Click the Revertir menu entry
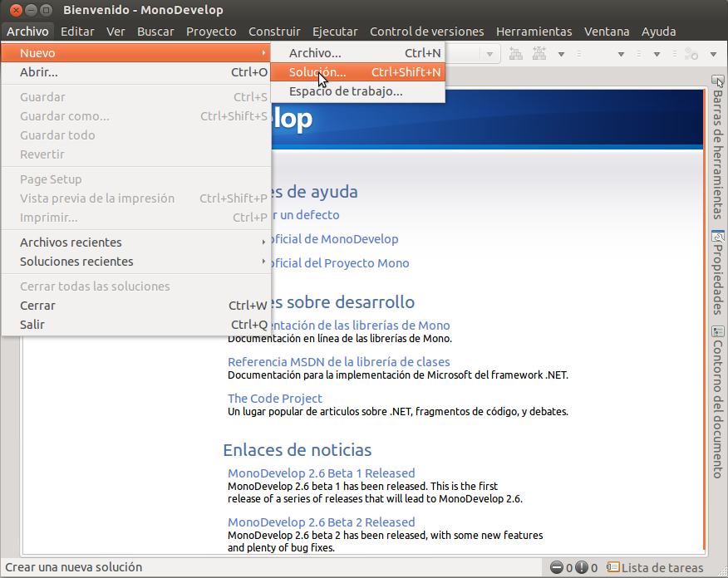Image resolution: width=728 pixels, height=578 pixels. point(136,154)
